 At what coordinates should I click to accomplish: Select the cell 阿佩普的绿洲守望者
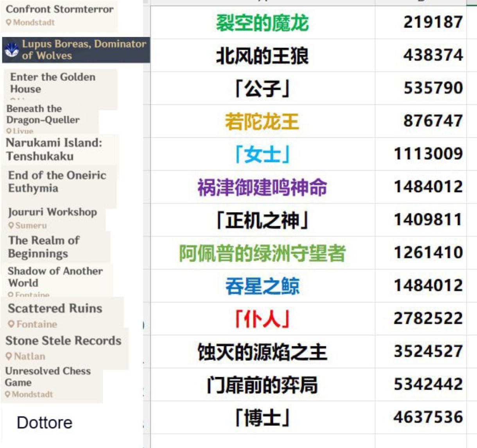262,252
